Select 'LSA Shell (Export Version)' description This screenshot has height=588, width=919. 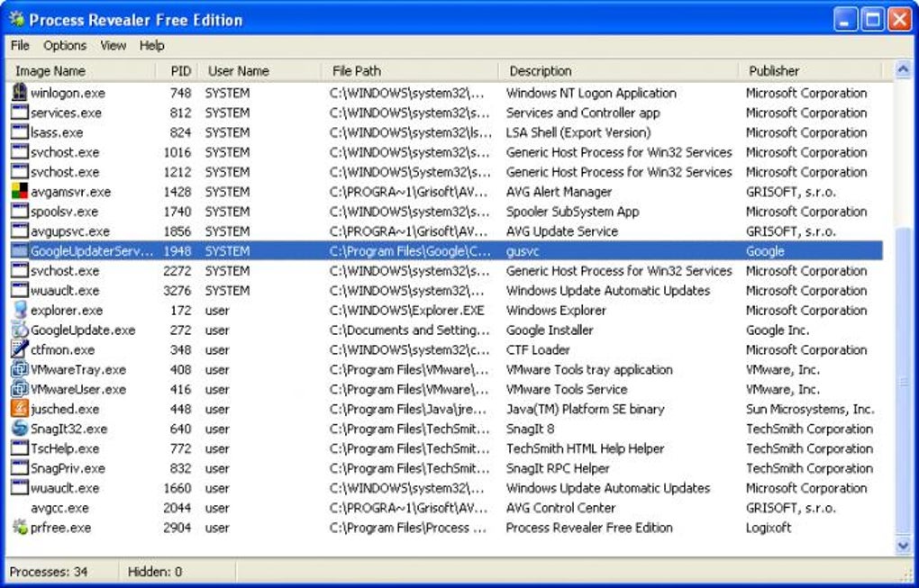578,132
